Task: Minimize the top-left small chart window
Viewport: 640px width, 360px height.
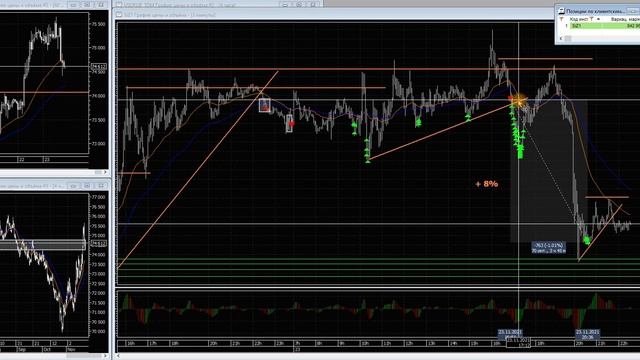Action: pos(73,5)
